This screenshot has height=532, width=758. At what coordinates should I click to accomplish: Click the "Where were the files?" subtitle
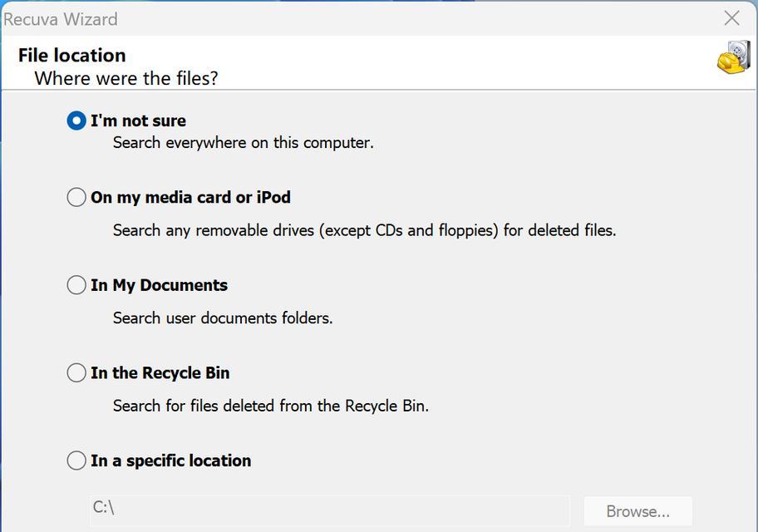coord(126,78)
